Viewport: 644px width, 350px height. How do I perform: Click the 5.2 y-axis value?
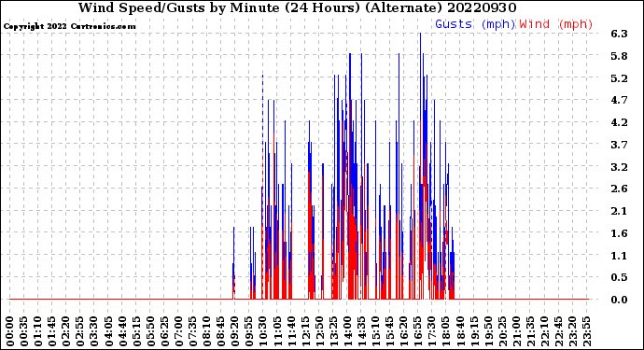tap(619, 78)
